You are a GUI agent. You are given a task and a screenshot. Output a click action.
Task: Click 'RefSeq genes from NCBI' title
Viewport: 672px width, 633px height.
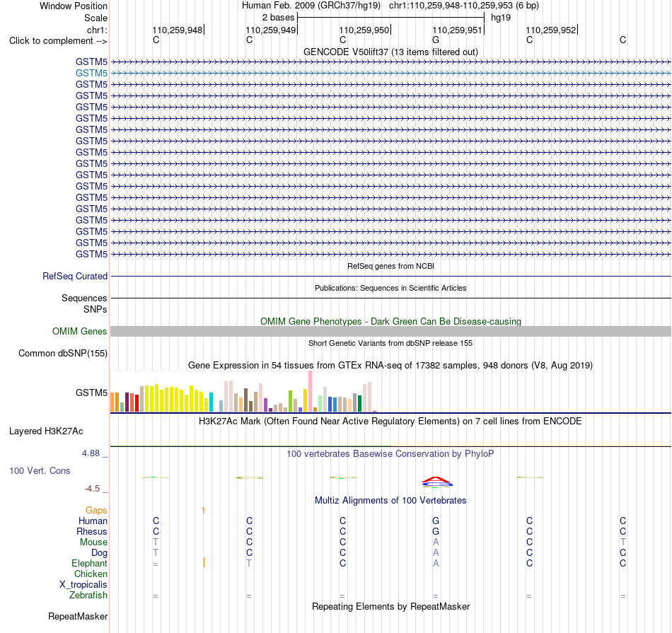coord(390,266)
